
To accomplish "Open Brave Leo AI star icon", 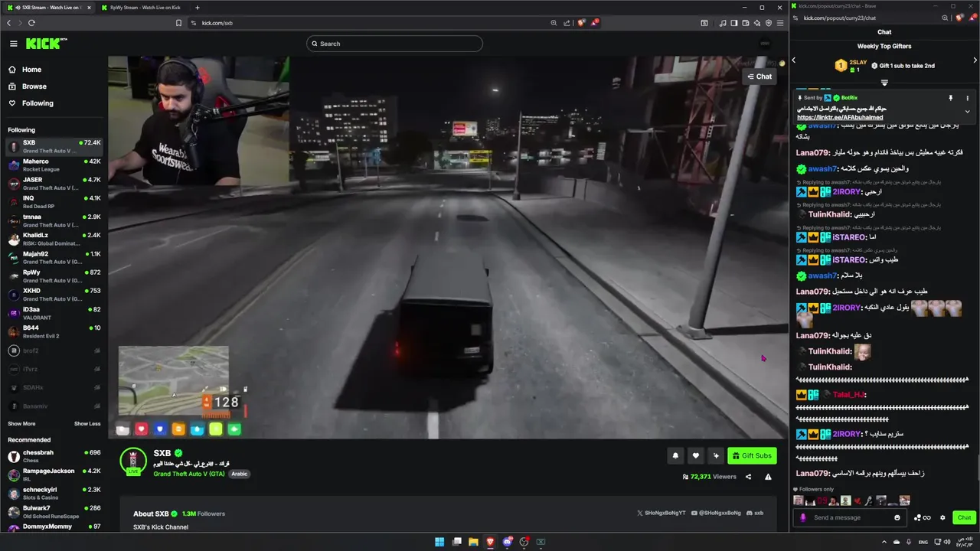I will coord(756,23).
